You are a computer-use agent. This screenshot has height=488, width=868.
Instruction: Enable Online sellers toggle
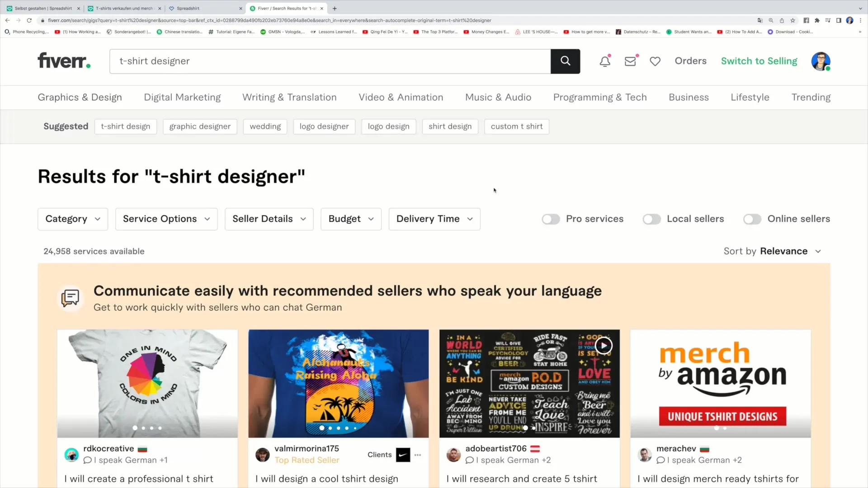pos(752,219)
